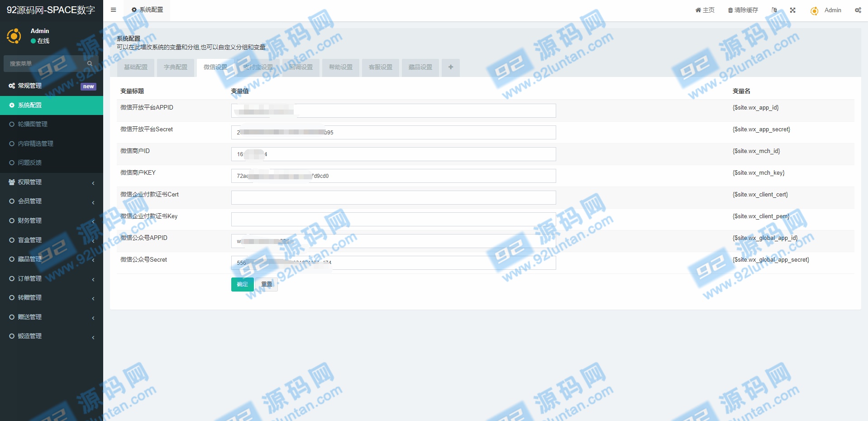Focus the 微信开放平台Secret input field

point(393,133)
